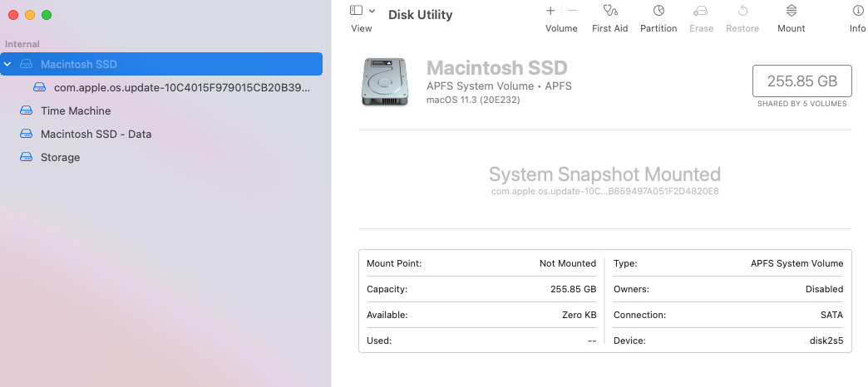
Task: Click the Time Machine disk icon
Action: point(26,110)
